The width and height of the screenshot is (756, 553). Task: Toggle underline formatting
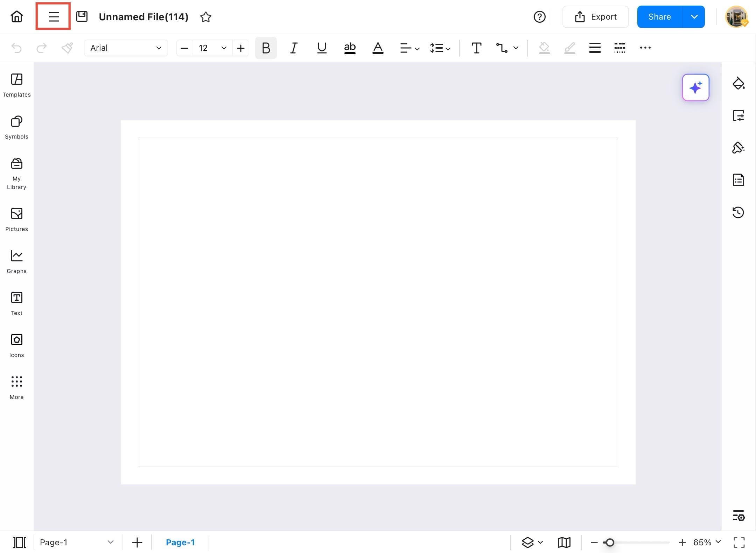click(x=321, y=48)
